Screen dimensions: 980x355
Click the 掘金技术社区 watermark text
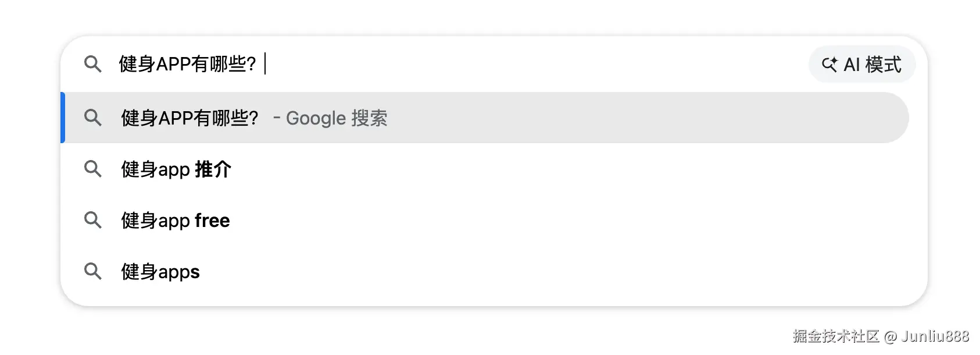tap(836, 336)
